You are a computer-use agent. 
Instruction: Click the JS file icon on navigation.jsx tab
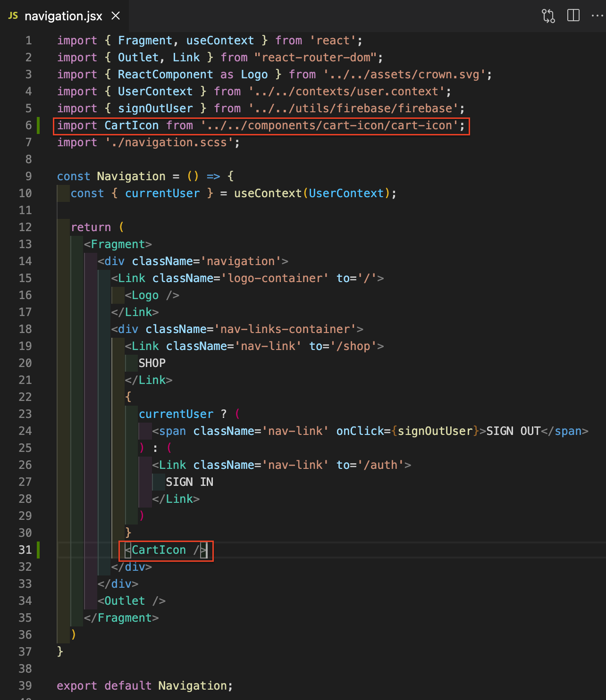[13, 16]
